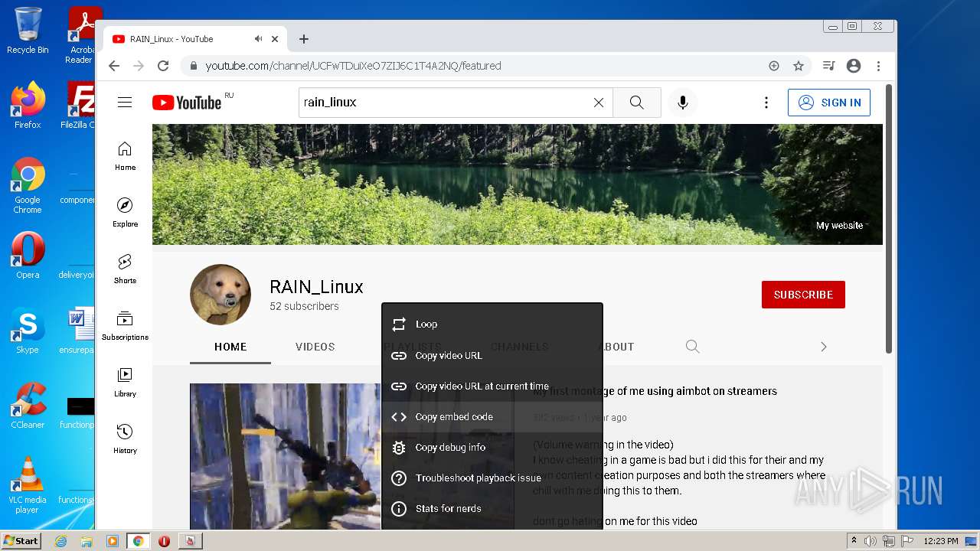Click the SIGN IN button
This screenshot has width=980, height=551.
click(x=829, y=103)
